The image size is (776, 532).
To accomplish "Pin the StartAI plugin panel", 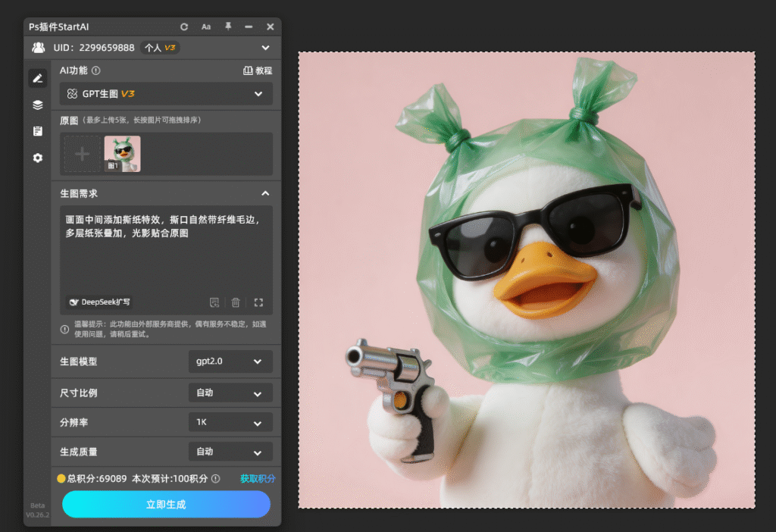I will [x=228, y=27].
